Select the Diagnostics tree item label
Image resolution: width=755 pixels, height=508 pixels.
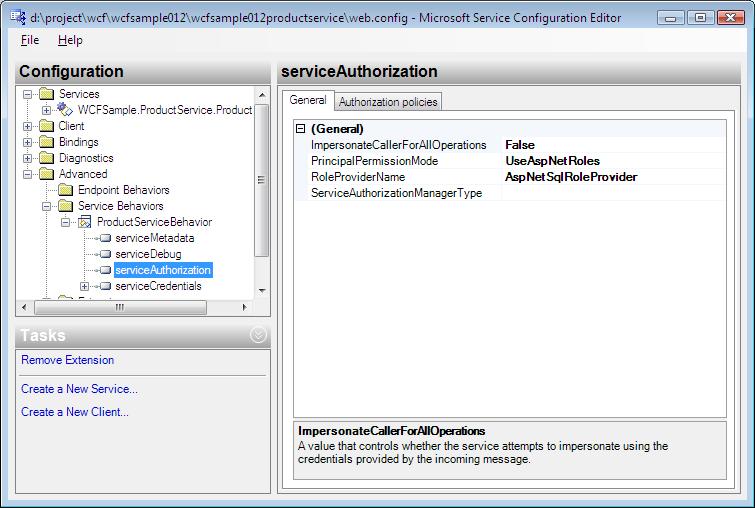[86, 158]
